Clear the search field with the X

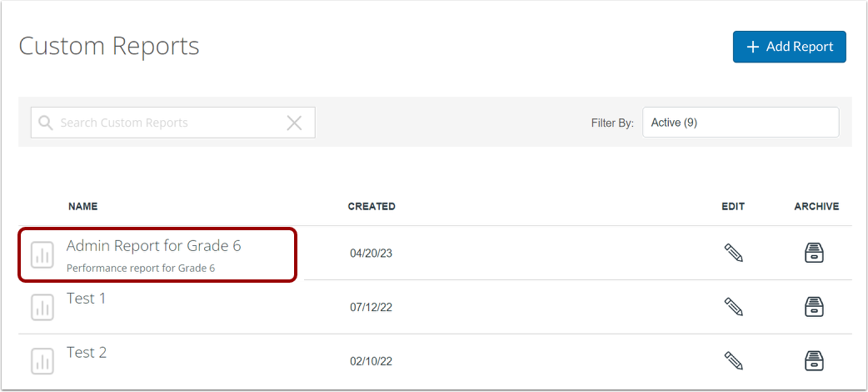[x=295, y=123]
